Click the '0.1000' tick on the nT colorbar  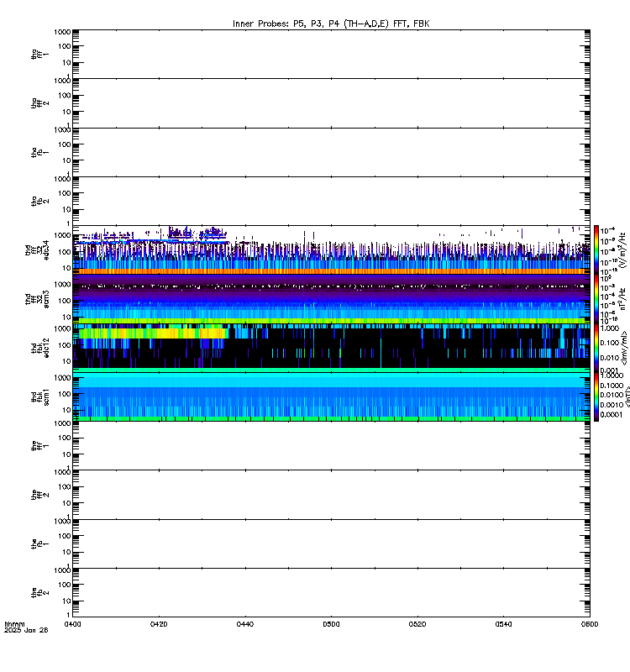tap(612, 386)
